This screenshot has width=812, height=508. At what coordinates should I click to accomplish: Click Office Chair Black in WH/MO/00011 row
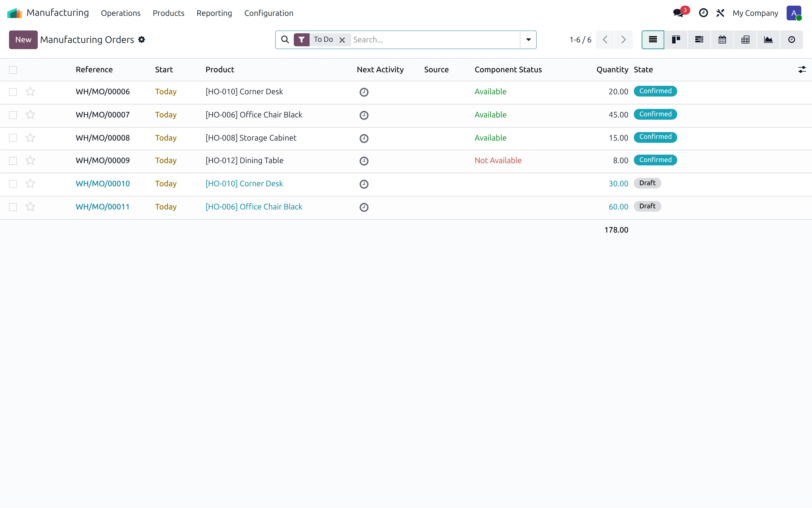coord(254,207)
